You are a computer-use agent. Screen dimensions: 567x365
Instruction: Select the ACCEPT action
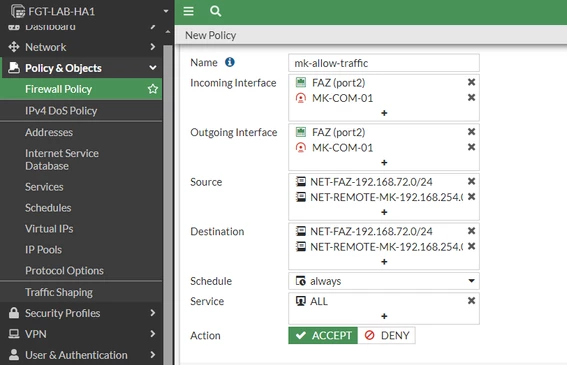[323, 335]
